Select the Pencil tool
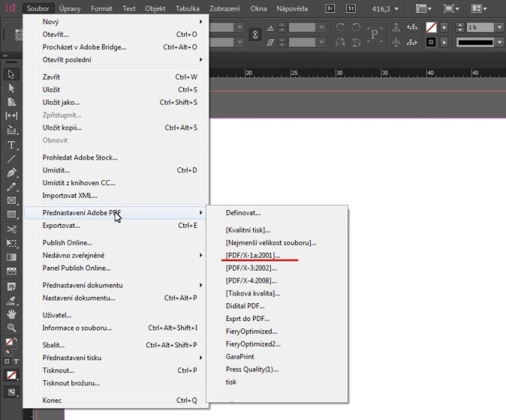506x420 pixels. [x=11, y=187]
